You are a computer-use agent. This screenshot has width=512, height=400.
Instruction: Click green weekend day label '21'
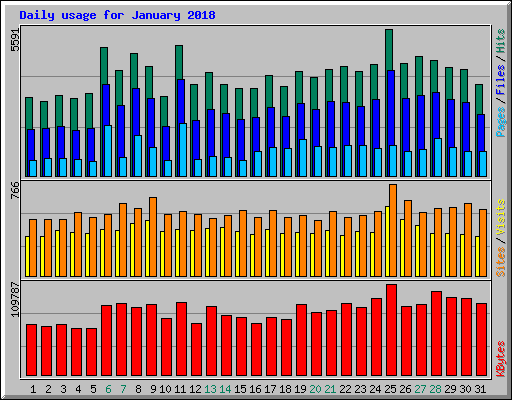click(330, 389)
